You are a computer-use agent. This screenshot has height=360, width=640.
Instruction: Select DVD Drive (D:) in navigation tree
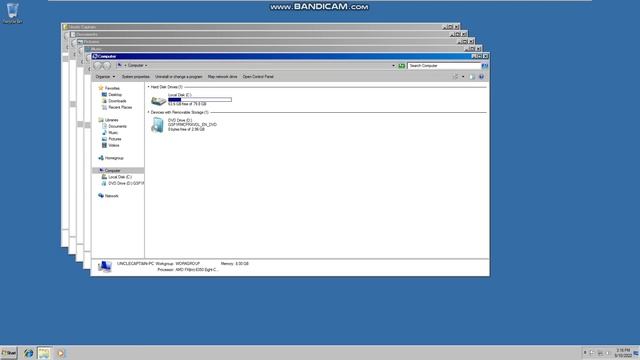[126, 184]
